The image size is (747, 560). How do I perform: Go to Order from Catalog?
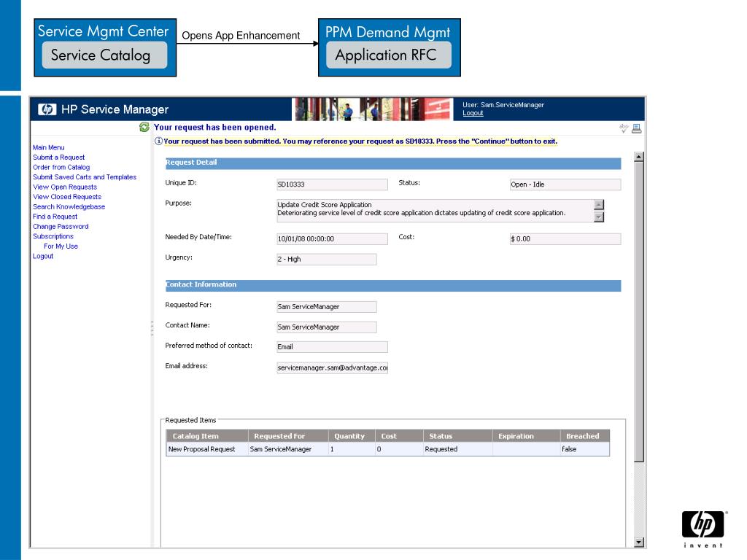click(x=61, y=167)
